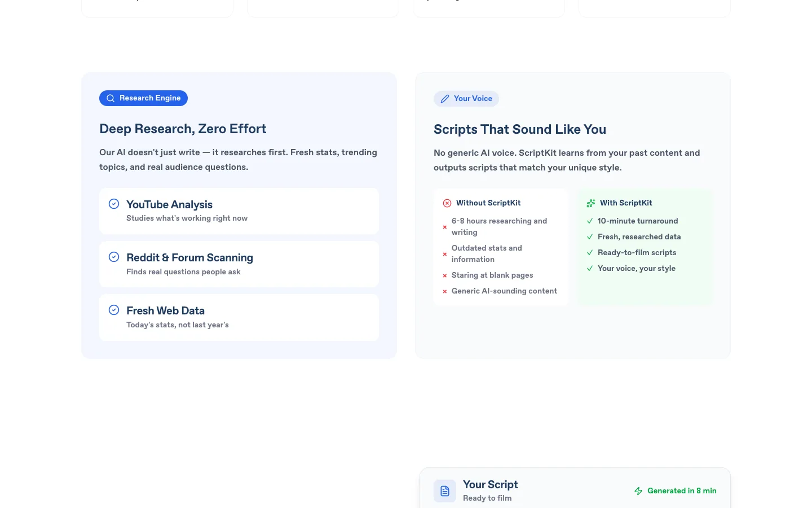This screenshot has height=508, width=812.
Task: Click the red x beside 'Outdated stats and information'
Action: 445,254
